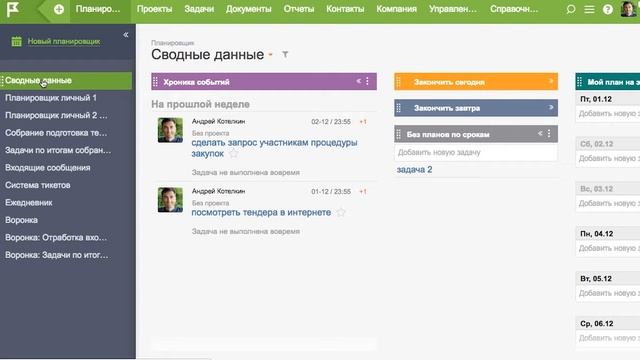Open the Справочн… menu
Viewport: 640px width, 360px height.
[x=514, y=9]
